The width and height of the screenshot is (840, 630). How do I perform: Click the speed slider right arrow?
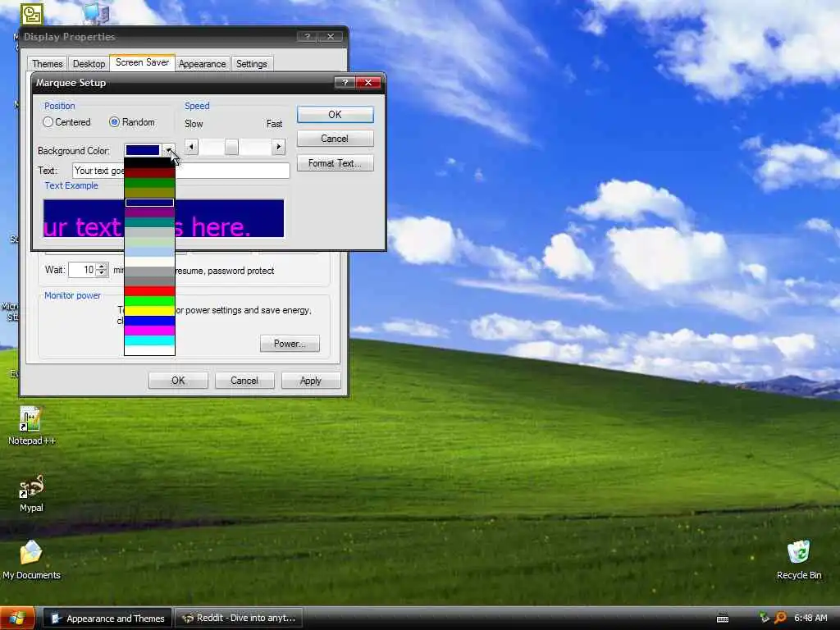[278, 146]
